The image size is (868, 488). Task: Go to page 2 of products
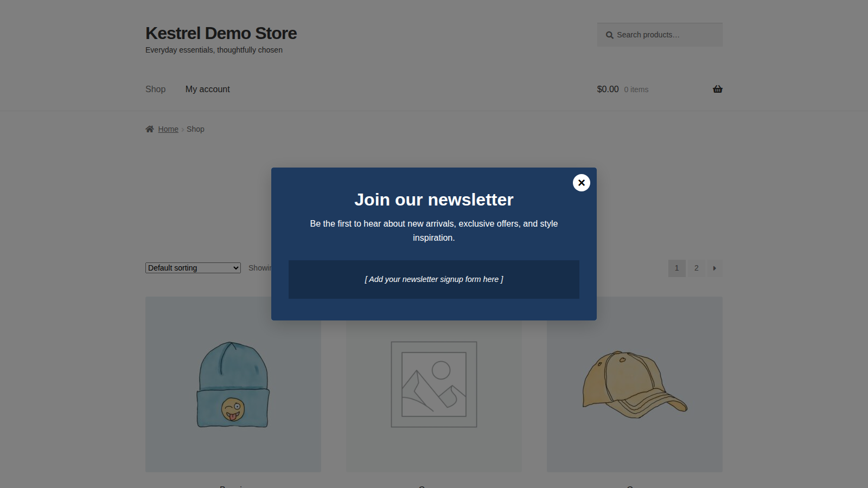[697, 268]
